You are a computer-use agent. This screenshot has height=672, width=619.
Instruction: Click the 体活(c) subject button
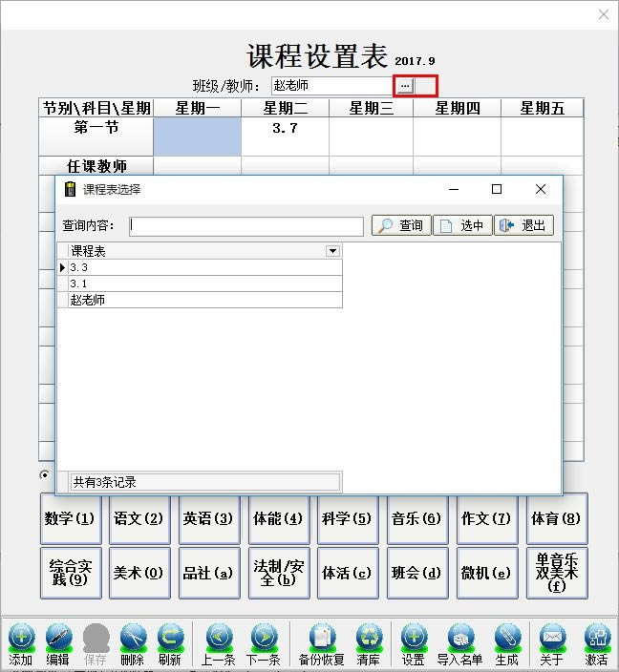[348, 573]
